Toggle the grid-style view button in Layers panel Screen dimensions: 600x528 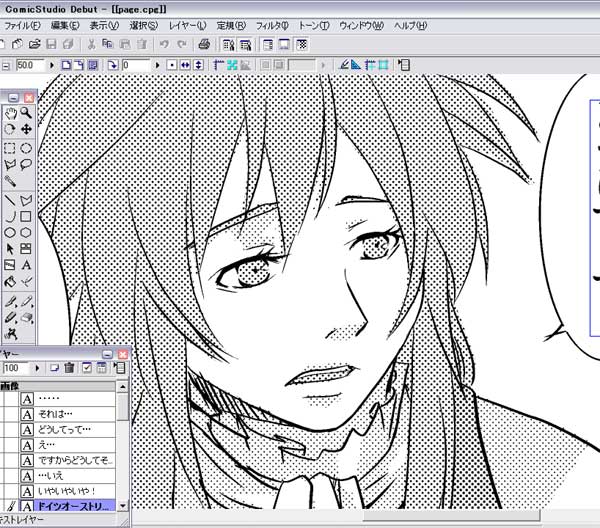click(x=101, y=368)
